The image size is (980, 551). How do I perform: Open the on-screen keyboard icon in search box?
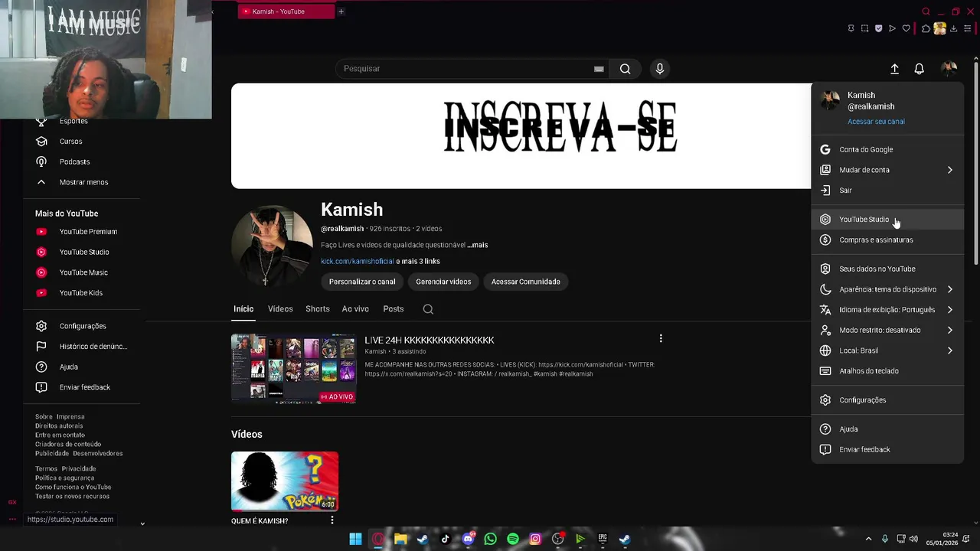[599, 69]
